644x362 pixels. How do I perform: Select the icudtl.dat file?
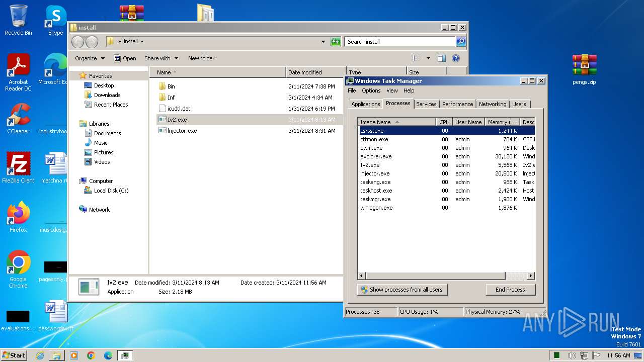(179, 109)
